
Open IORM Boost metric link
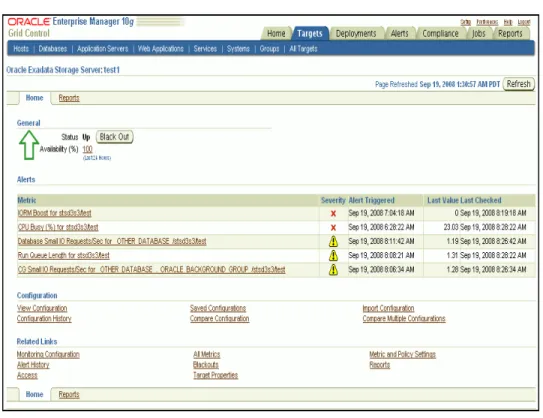[x=54, y=213]
